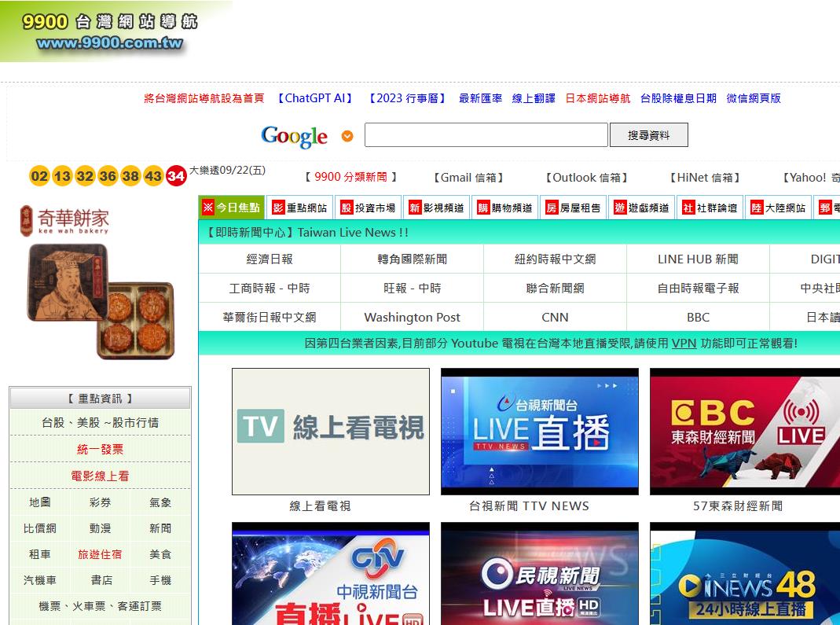Open 轉角國際新聞 link
840x625 pixels.
413,259
